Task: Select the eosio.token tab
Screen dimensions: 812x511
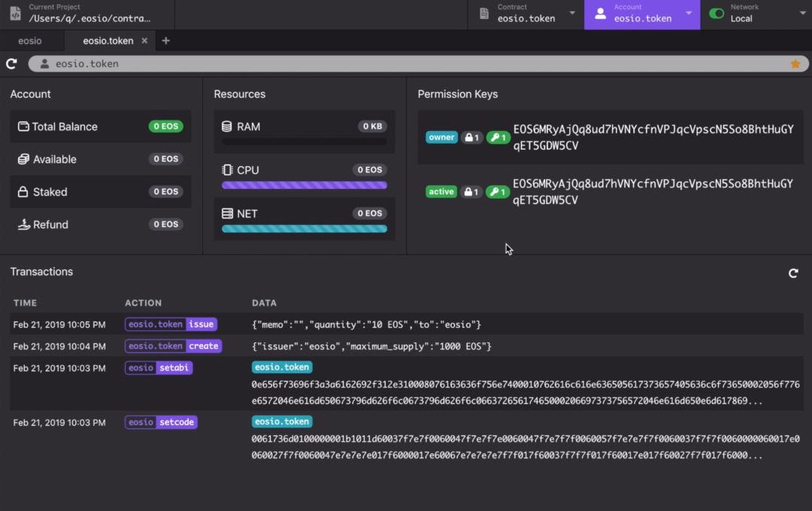Action: point(108,41)
